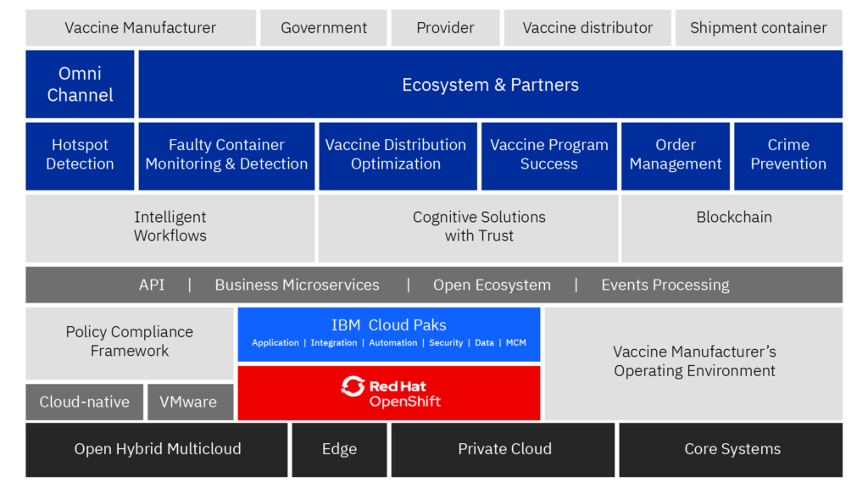Image resolution: width=868 pixels, height=488 pixels.
Task: Click the Red Hat OpenShift logo
Action: coord(389,393)
